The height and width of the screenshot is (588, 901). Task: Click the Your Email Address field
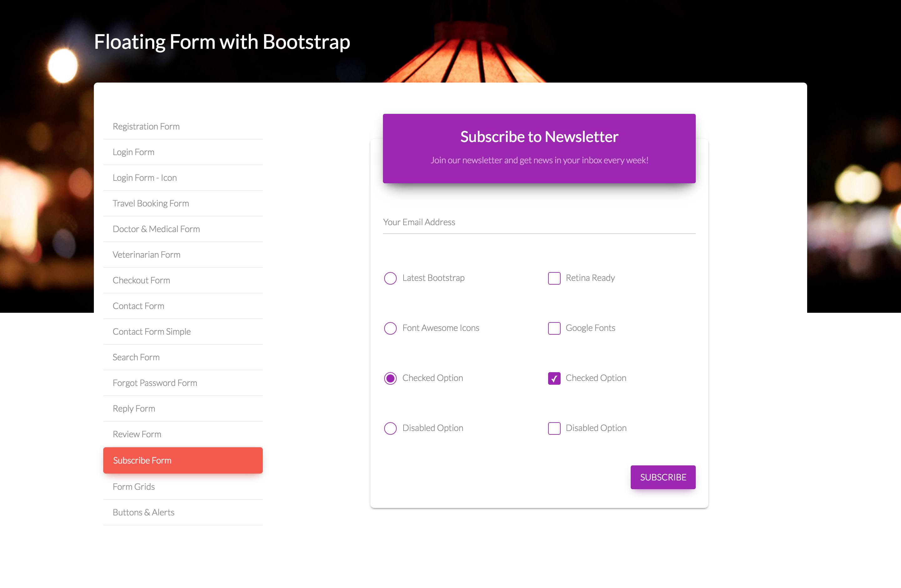539,222
